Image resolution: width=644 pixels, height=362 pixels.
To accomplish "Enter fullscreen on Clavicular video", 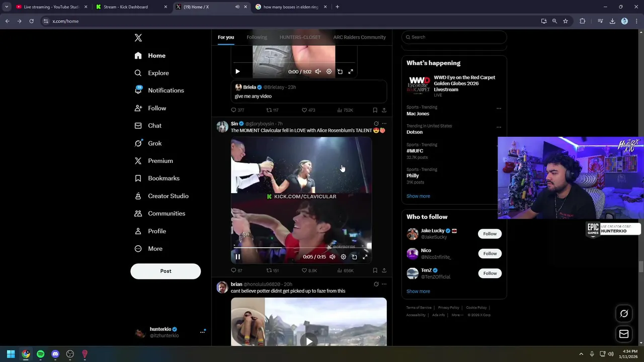I will (365, 257).
